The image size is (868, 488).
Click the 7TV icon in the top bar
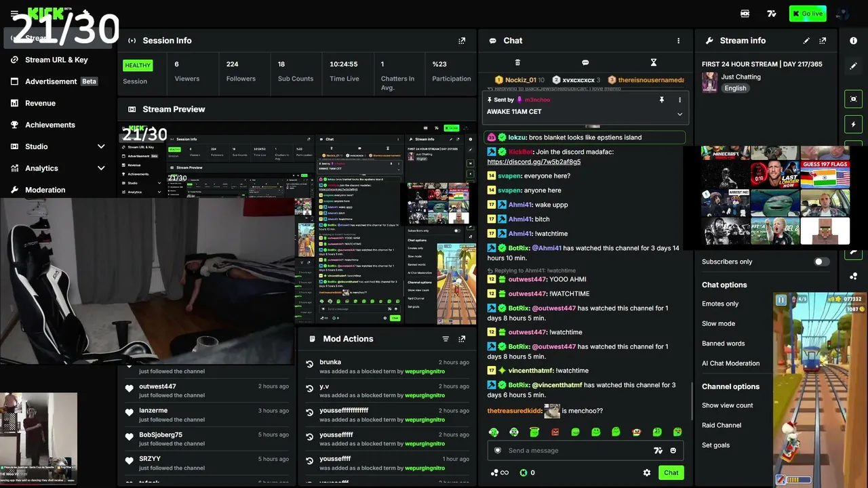pyautogui.click(x=772, y=14)
